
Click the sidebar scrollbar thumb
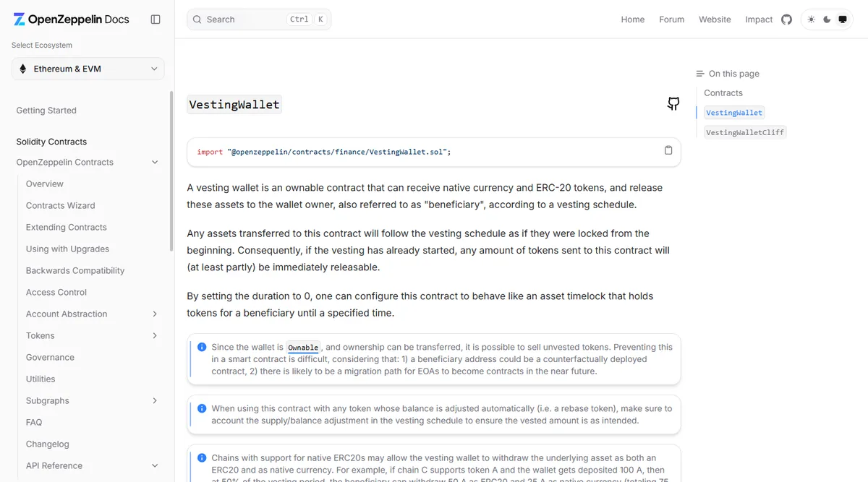pos(171,171)
